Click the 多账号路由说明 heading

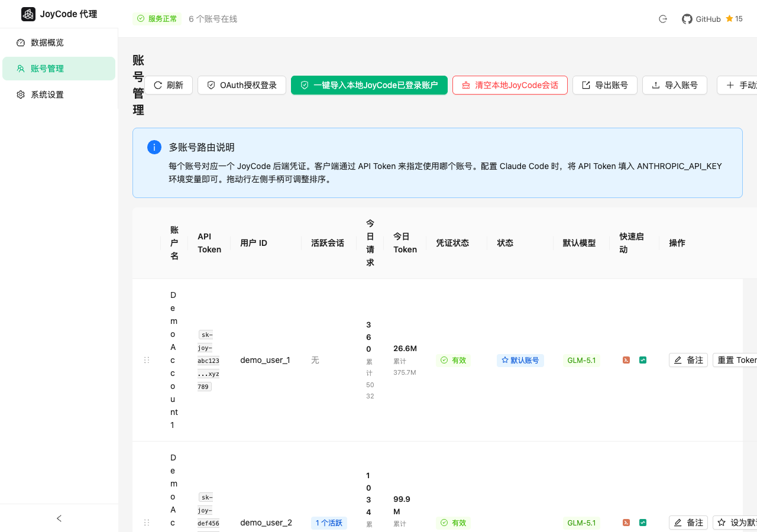coord(202,148)
